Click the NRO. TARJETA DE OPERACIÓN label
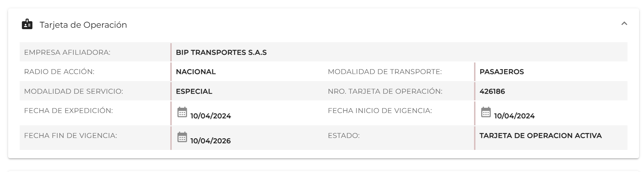 coord(385,92)
